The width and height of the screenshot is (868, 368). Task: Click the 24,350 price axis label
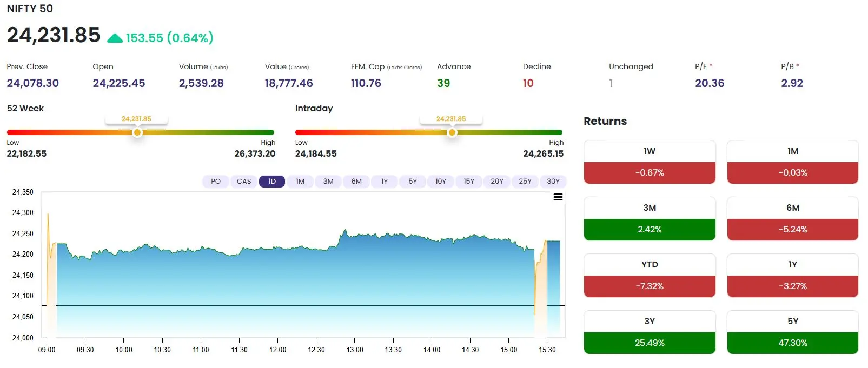[x=23, y=192]
